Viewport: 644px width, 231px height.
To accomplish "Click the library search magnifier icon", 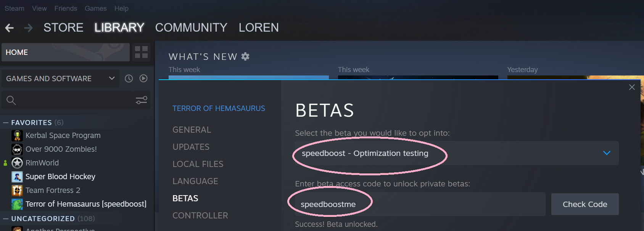I will point(11,100).
